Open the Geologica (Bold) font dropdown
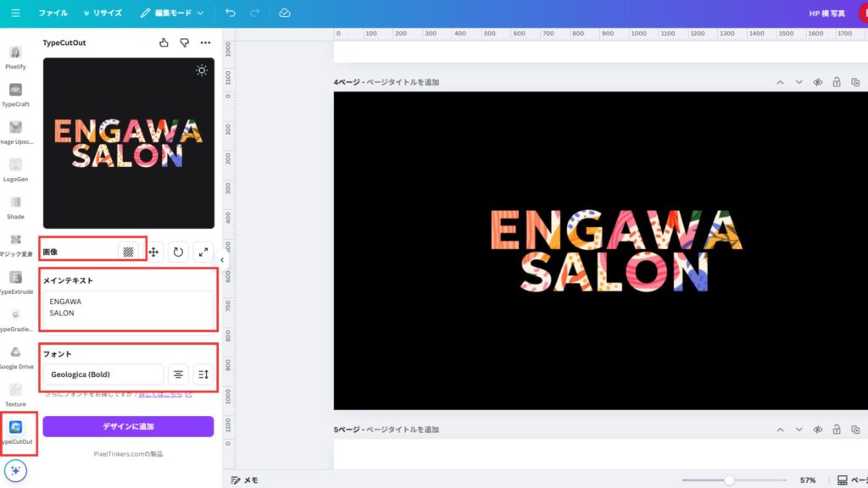Viewport: 868px width, 488px height. tap(103, 374)
